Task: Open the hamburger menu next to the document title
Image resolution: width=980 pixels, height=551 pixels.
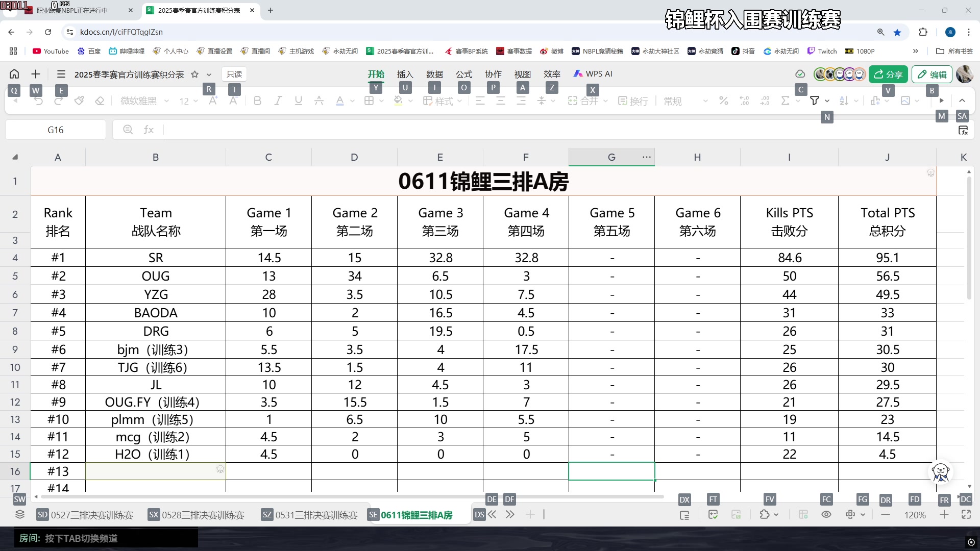Action: click(61, 74)
